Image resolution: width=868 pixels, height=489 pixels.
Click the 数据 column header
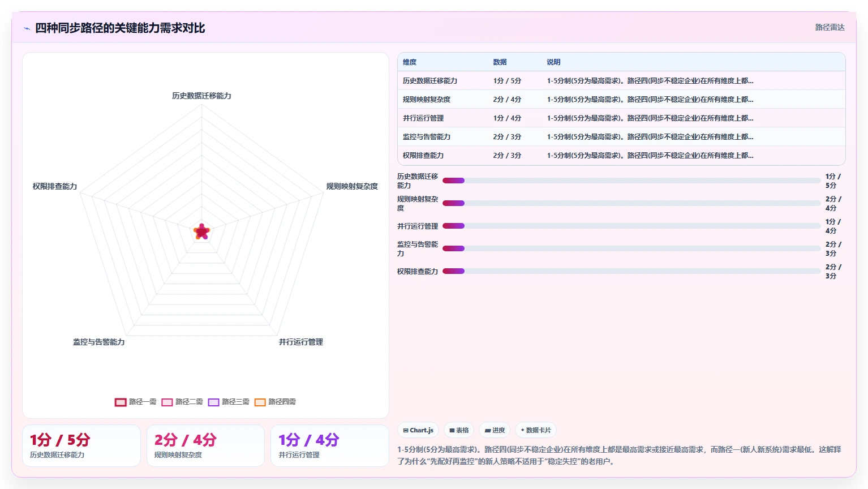(x=500, y=62)
